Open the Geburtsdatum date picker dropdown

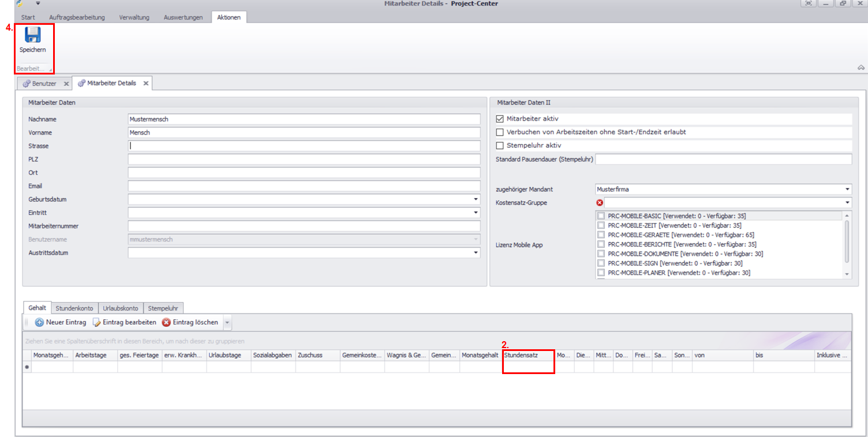pos(476,199)
